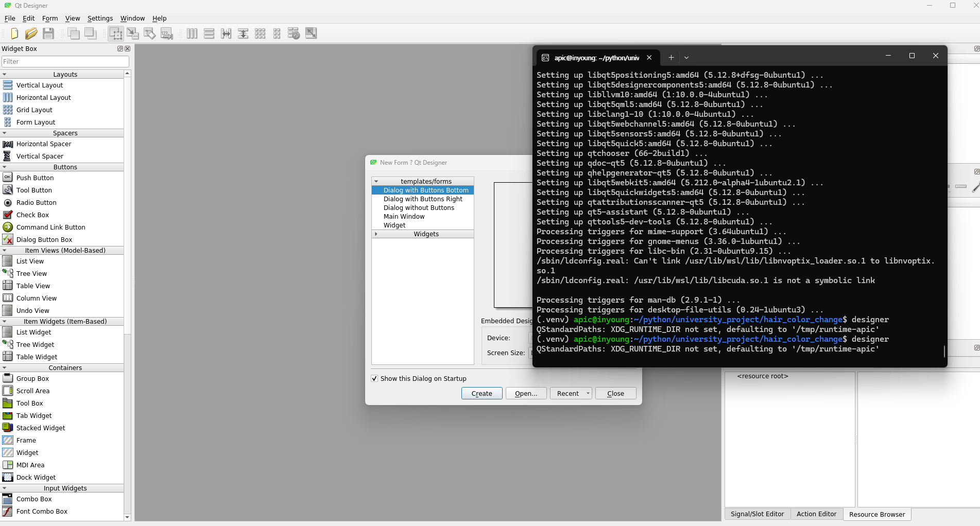Click Lay Out Horizontally toolbar icon
Viewport: 980px width, 526px height.
pyautogui.click(x=192, y=33)
